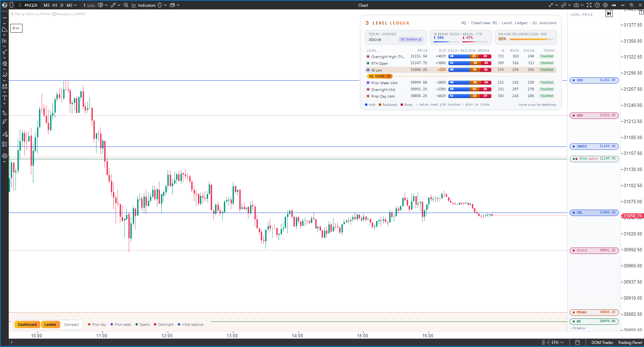Toggle the Initial balance levels legend
Viewport: 644px width, 347px height.
coord(191,324)
